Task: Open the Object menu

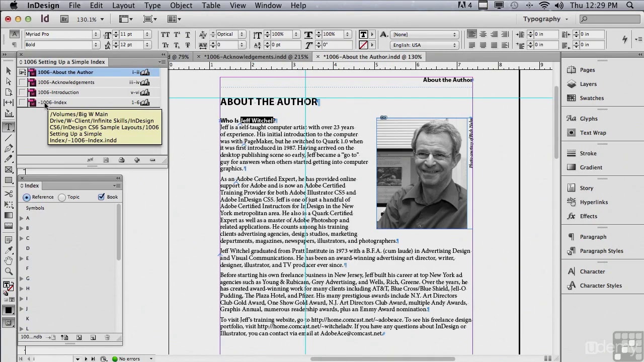Action: [x=181, y=6]
